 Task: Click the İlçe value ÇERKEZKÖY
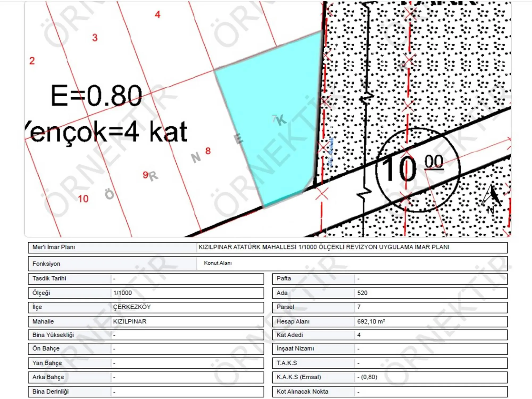(132, 307)
